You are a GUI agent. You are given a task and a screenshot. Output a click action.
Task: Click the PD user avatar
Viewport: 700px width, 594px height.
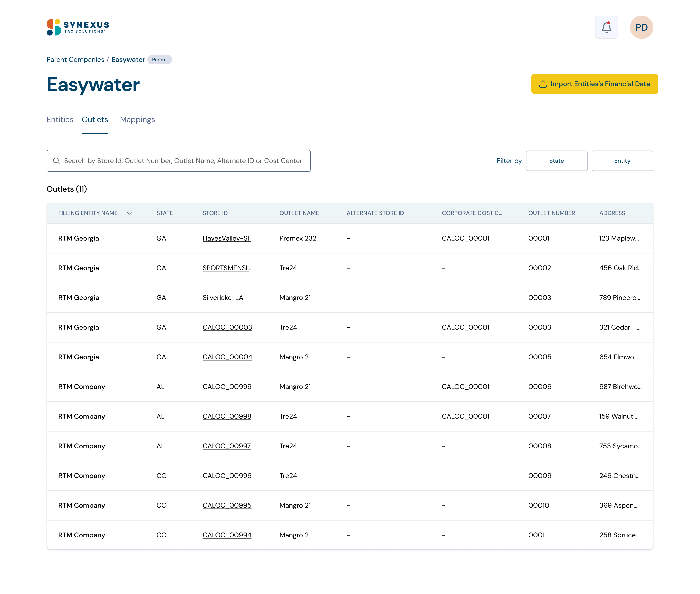641,27
